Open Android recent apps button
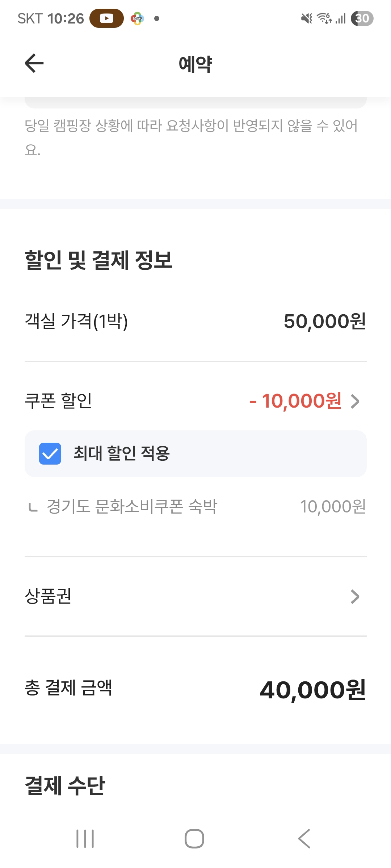 tap(85, 838)
